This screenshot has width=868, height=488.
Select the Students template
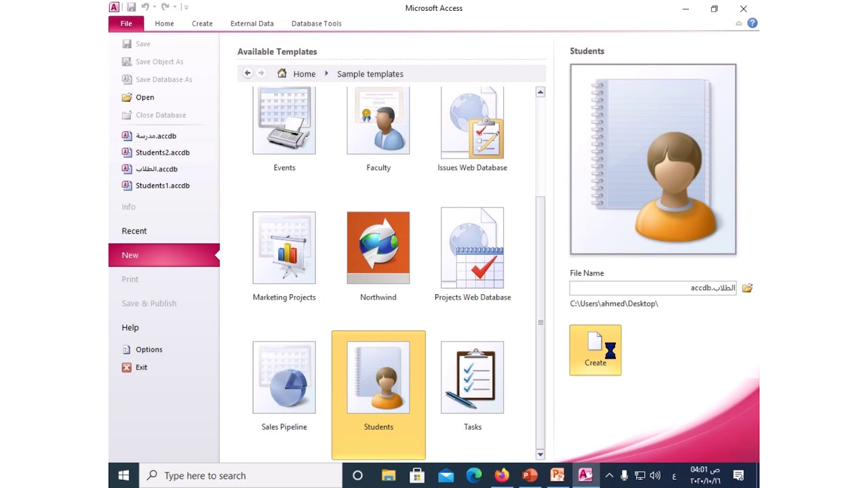378,394
